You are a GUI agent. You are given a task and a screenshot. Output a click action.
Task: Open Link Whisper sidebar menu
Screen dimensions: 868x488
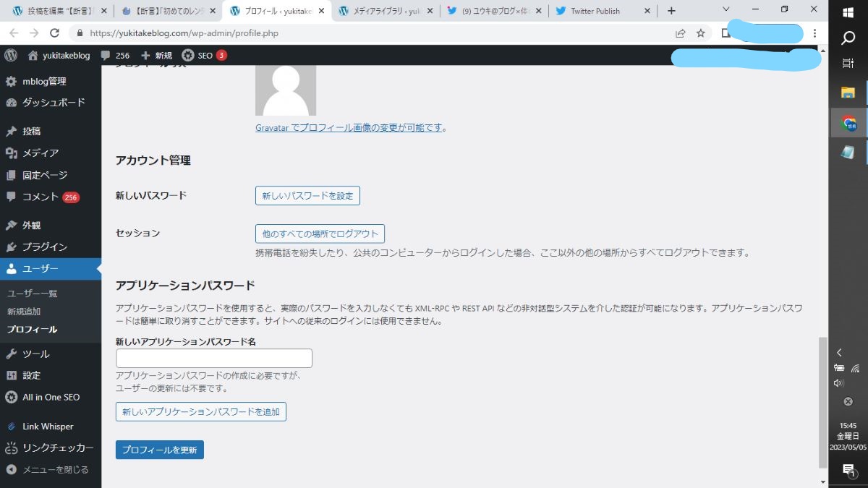click(x=51, y=427)
